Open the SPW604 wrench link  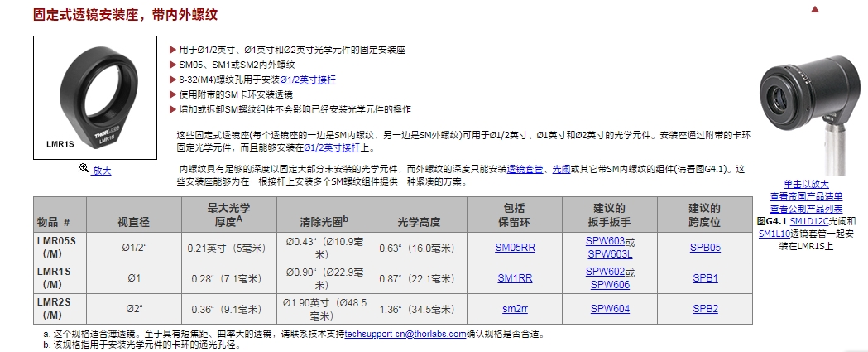(610, 309)
